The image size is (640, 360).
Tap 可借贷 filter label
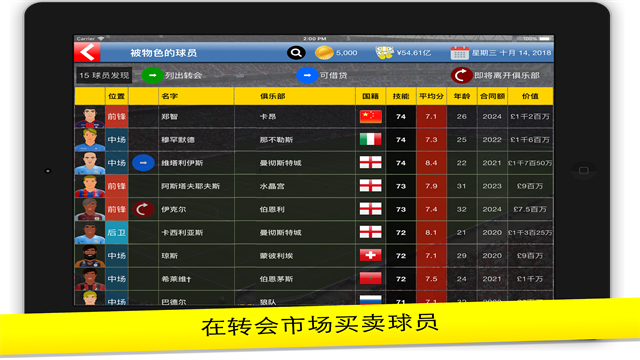(333, 76)
